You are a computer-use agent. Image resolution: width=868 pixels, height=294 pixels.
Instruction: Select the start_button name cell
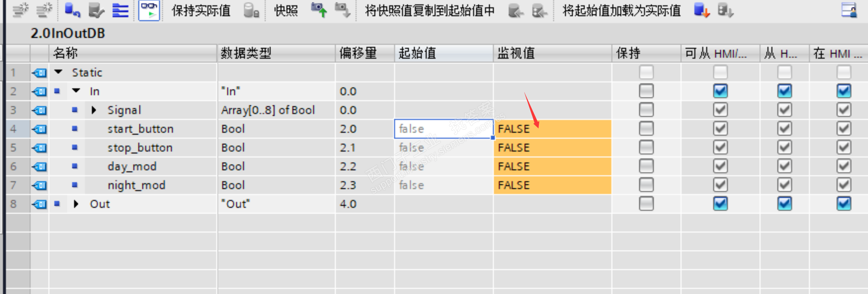140,129
